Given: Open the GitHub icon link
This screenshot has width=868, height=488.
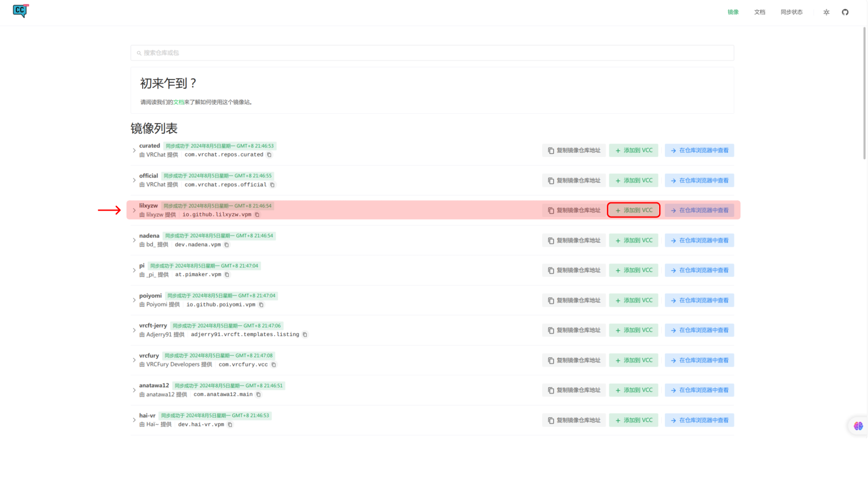Looking at the screenshot, I should [x=845, y=12].
